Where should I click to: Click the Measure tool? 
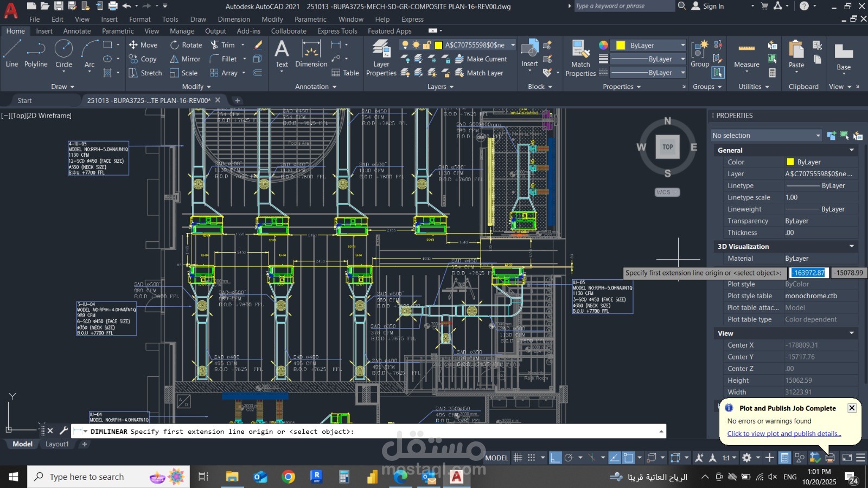(746, 54)
